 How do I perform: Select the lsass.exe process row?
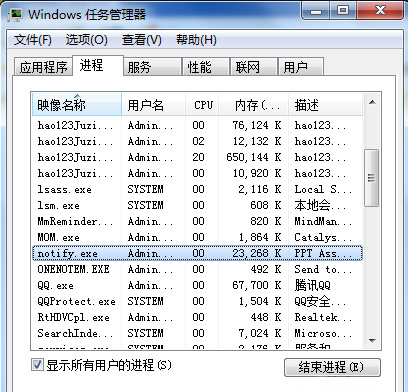pos(197,189)
